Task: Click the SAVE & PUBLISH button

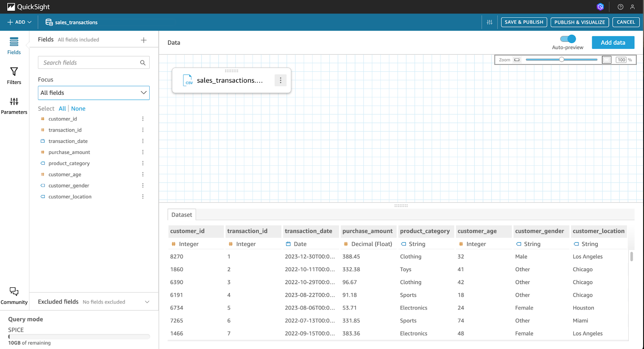Action: 524,22
